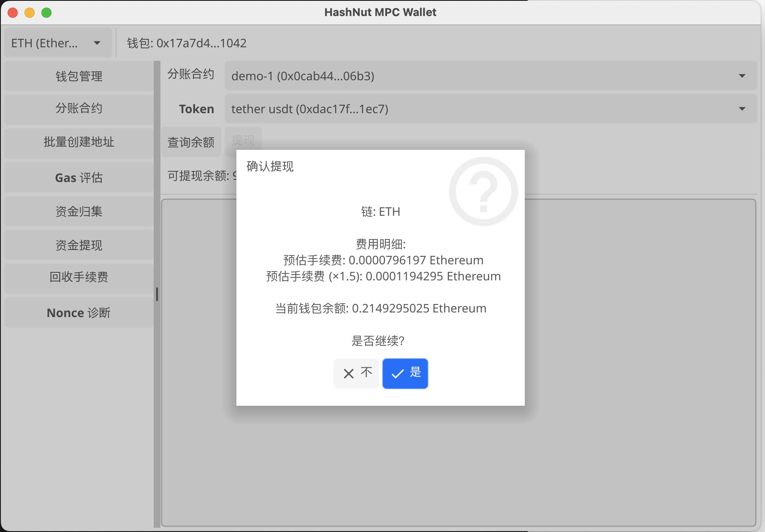Cancel withdrawal with the 不 button

click(x=356, y=373)
